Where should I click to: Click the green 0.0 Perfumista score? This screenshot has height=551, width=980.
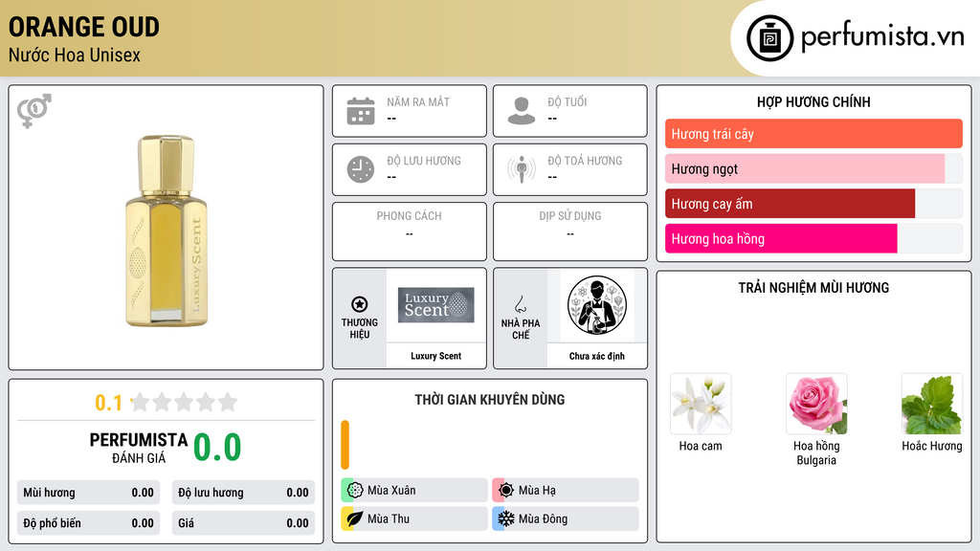(x=217, y=448)
